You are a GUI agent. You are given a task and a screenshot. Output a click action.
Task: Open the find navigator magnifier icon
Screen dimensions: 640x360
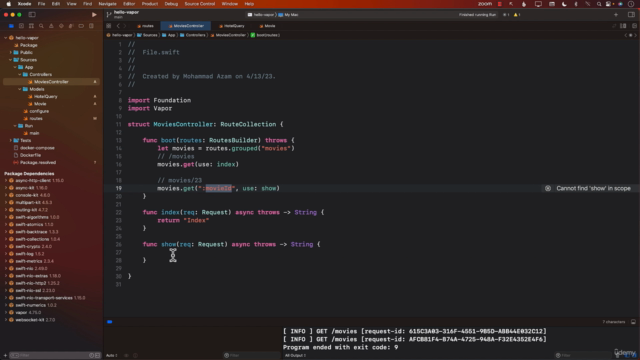41,26
